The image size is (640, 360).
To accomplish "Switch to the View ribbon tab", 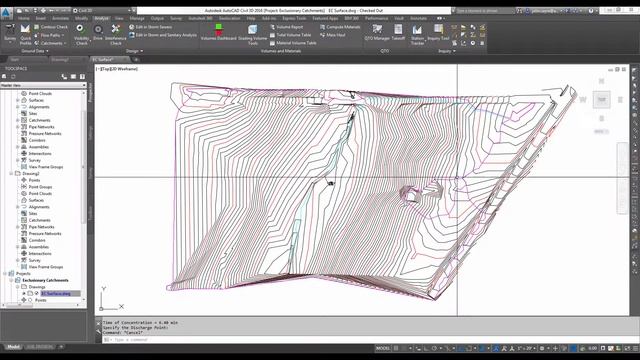I will 119,18.
